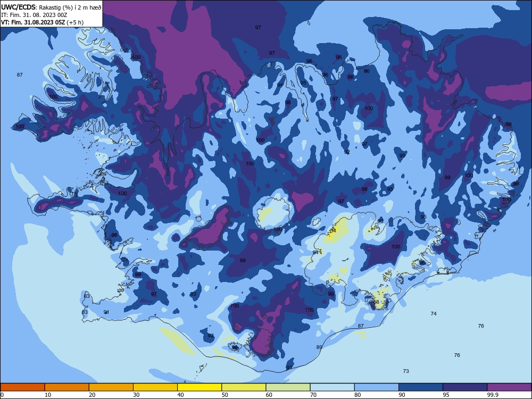Click the title 'UWC/ECDS: Rakastig (%) í 2 m hæð'

tap(51, 7)
